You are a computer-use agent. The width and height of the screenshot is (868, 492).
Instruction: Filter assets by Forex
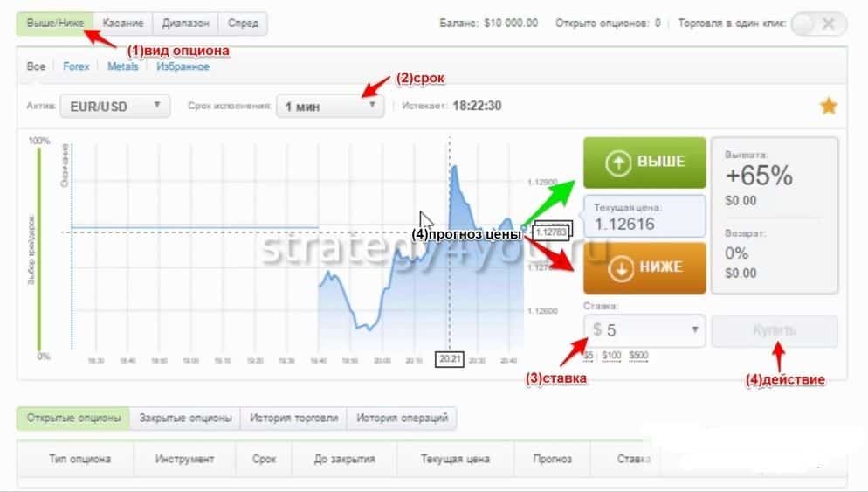(76, 66)
